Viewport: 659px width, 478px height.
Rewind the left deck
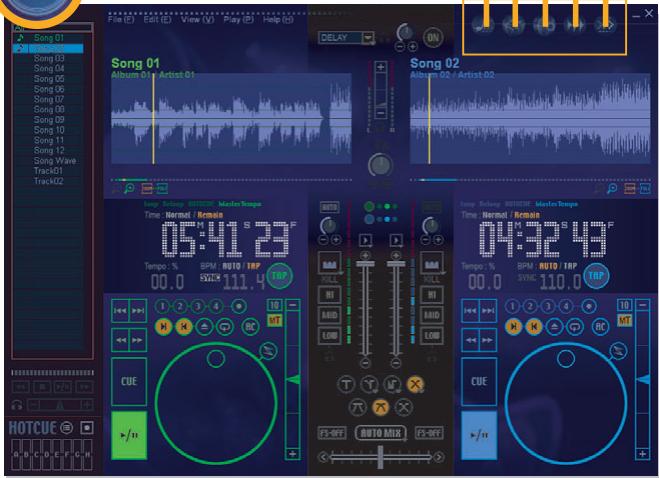click(x=120, y=340)
